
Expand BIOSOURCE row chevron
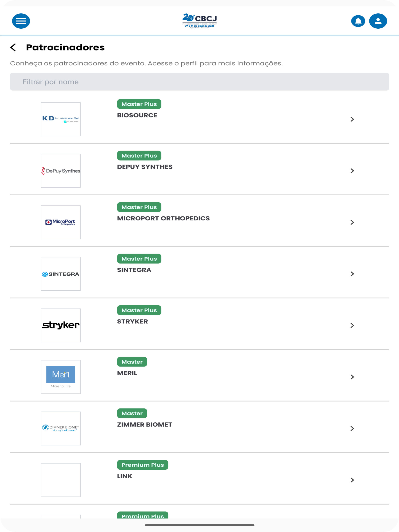pos(352,119)
